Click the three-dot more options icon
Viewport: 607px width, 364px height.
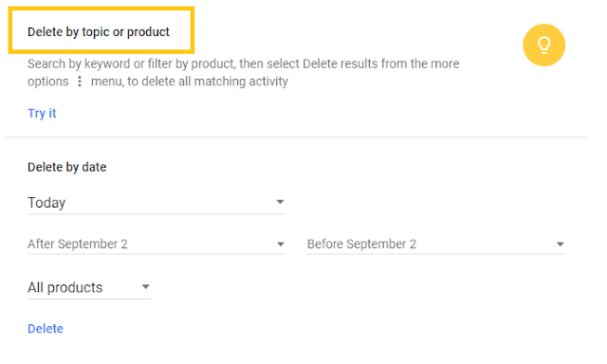click(x=80, y=82)
